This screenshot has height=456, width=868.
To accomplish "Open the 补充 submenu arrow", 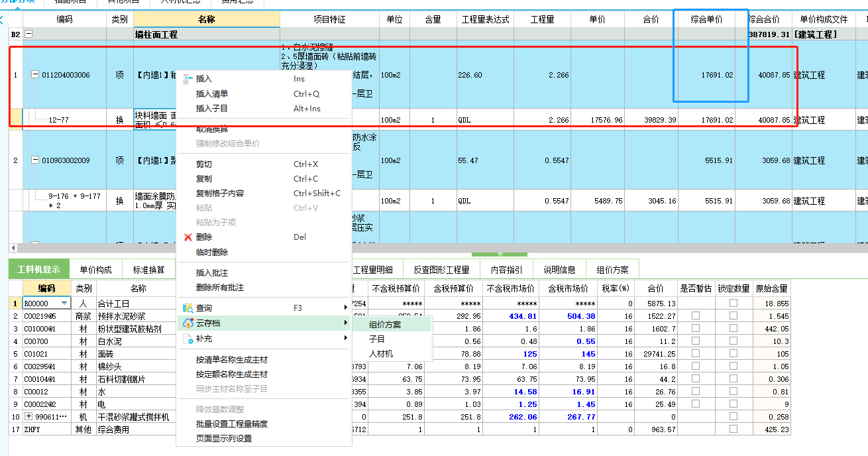I will click(x=345, y=338).
